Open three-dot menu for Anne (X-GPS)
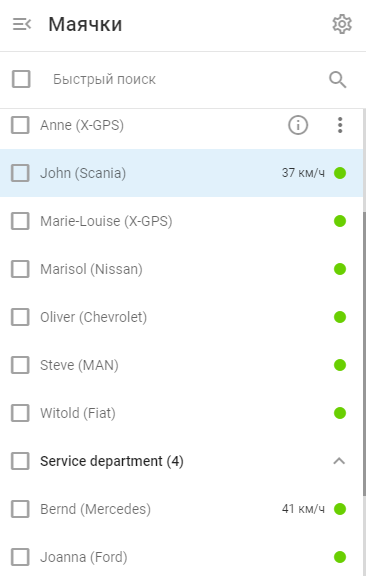This screenshot has width=366, height=576. coord(340,125)
